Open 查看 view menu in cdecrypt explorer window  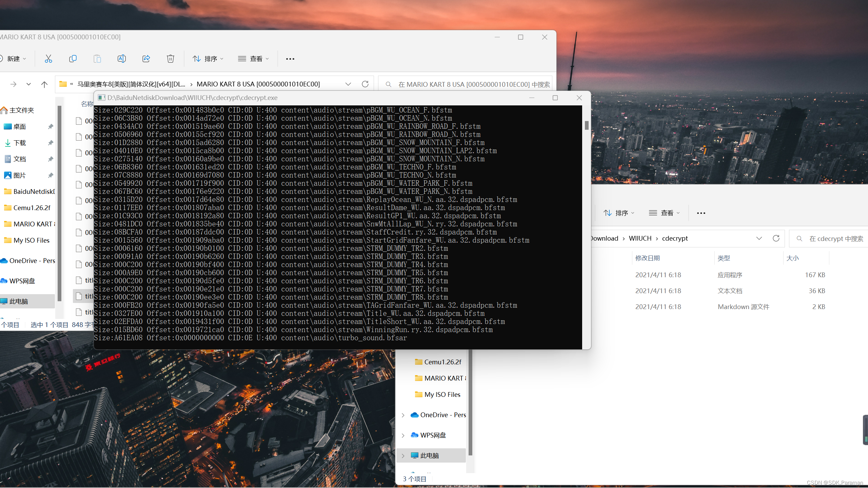coord(665,213)
